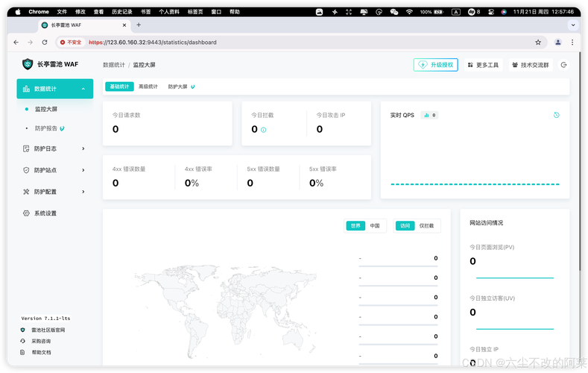Select 访问 data toggle
Screen dimensions: 588x373
click(405, 226)
